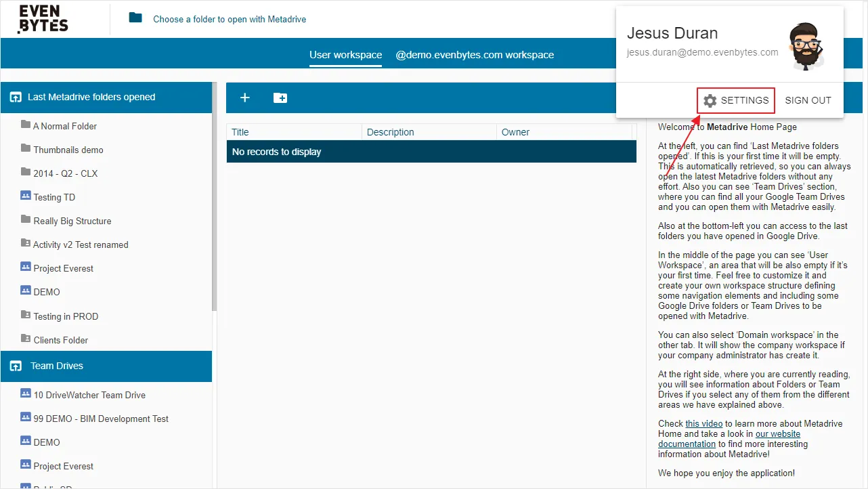Click team drive icon of DEMO under Team Drives
This screenshot has height=489, width=868.
point(26,442)
